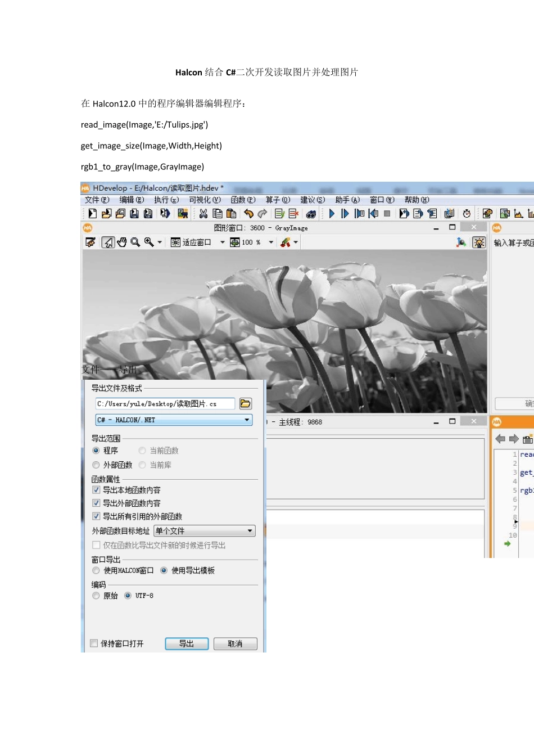The height and width of the screenshot is (756, 534).
Task: Toggle 导出本地函数内容 checkbox
Action: 96,490
